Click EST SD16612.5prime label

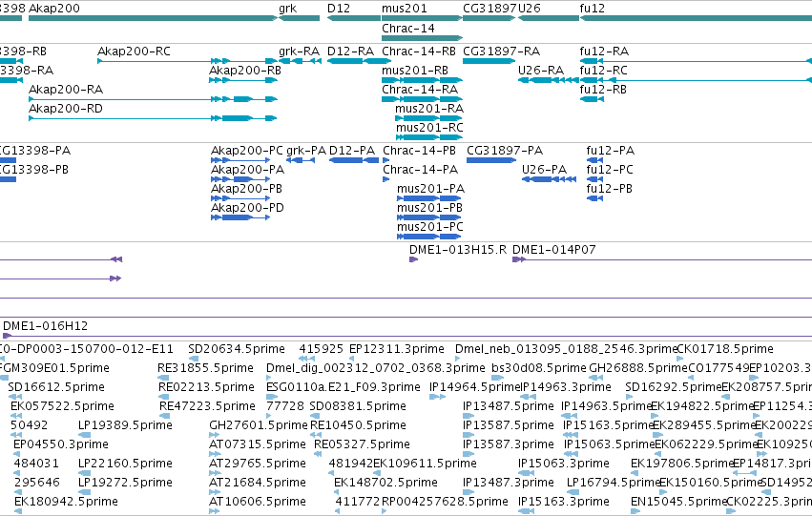(56, 387)
